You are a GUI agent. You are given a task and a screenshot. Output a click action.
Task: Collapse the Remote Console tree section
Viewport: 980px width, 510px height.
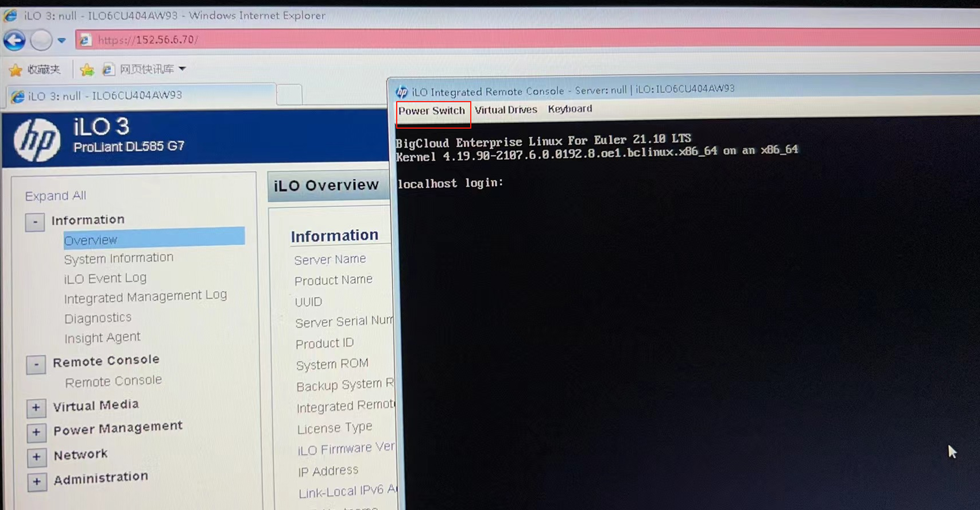[36, 364]
